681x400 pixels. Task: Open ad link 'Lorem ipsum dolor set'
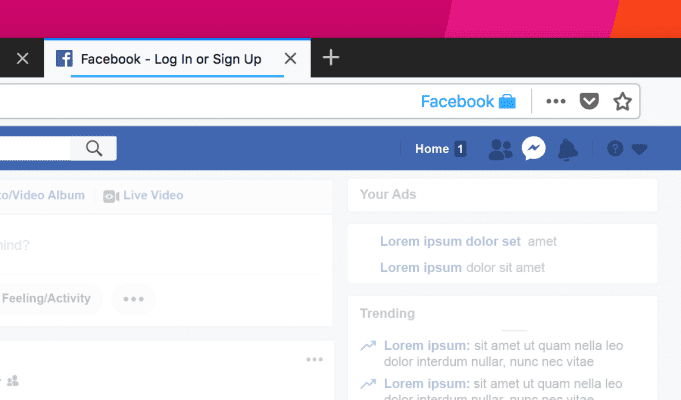pyautogui.click(x=450, y=241)
